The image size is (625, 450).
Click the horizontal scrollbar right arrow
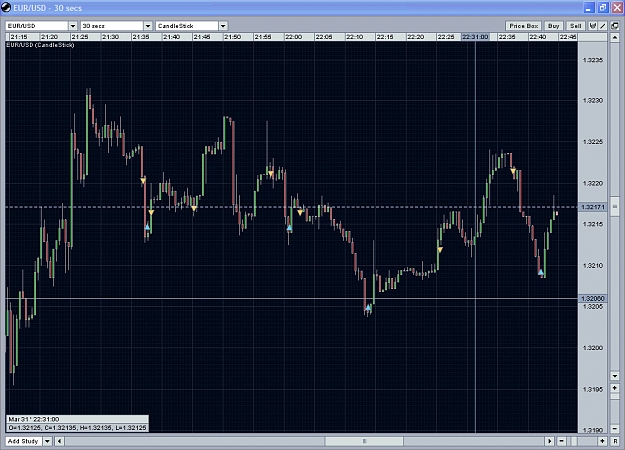click(x=550, y=441)
